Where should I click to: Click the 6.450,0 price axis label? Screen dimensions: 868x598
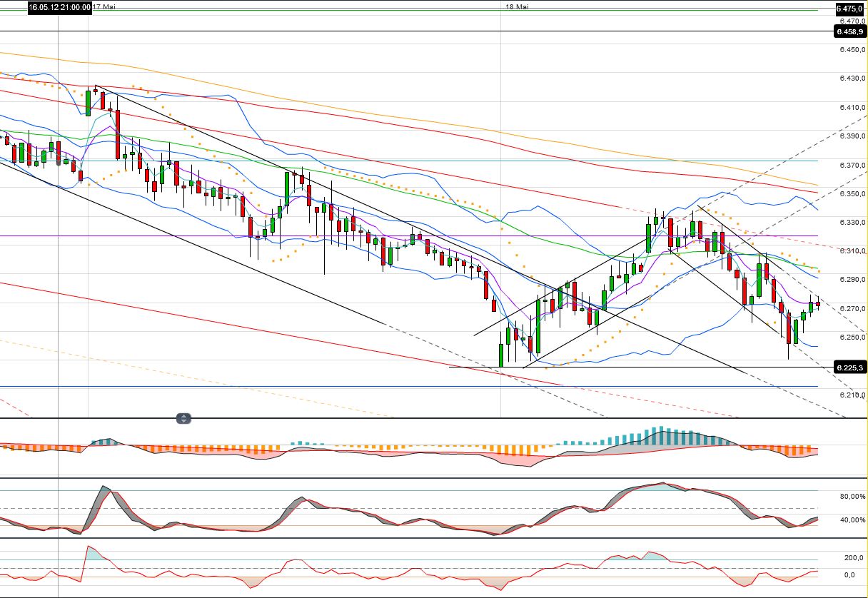click(x=852, y=50)
